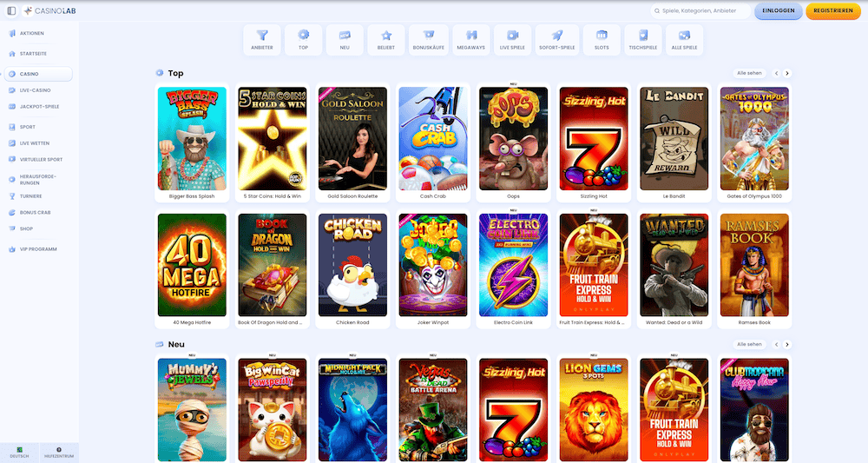Open the Lion Gems 3 Pots game
Image resolution: width=868 pixels, height=463 pixels.
pyautogui.click(x=594, y=410)
